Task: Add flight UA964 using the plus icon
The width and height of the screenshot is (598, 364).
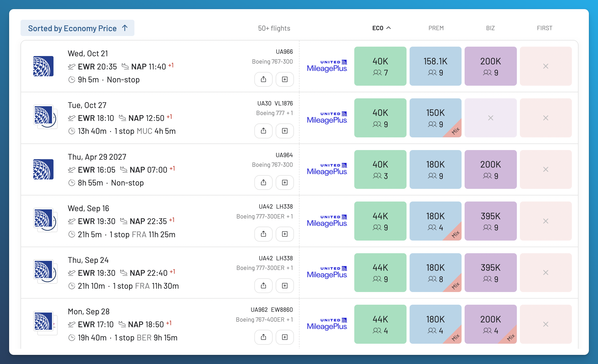Action: click(x=285, y=183)
